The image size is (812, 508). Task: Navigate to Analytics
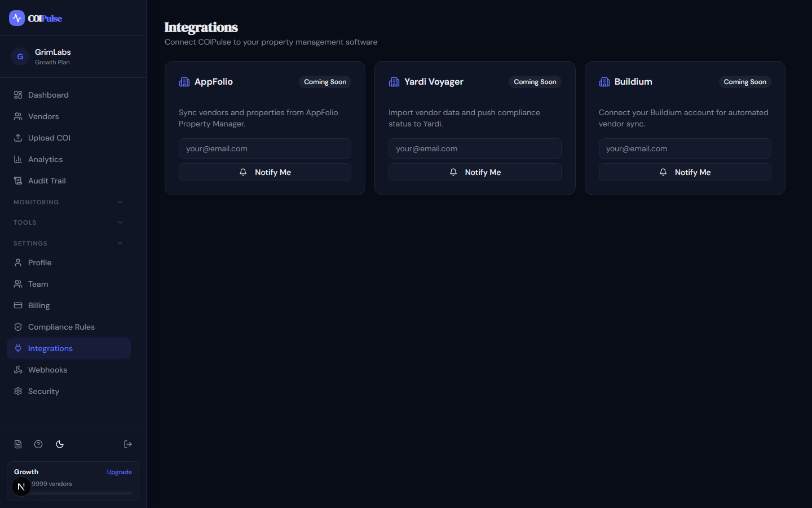point(69,159)
